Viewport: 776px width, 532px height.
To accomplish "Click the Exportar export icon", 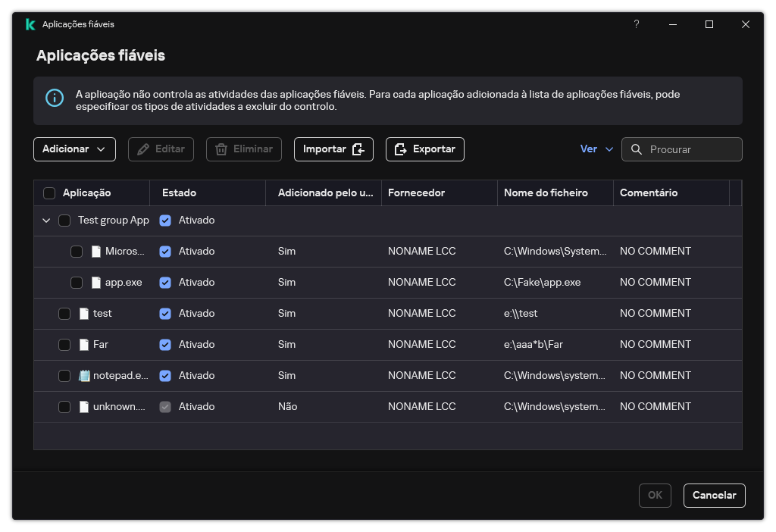I will coord(401,149).
